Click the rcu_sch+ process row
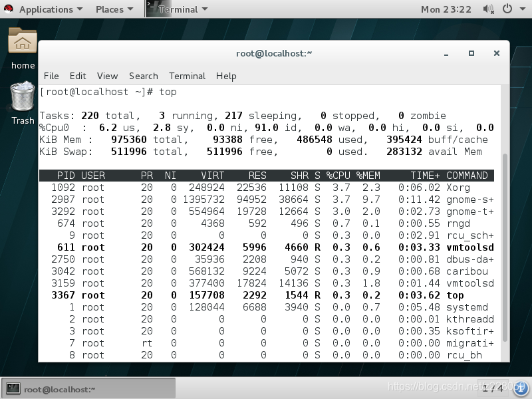532x399 pixels. (x=267, y=235)
